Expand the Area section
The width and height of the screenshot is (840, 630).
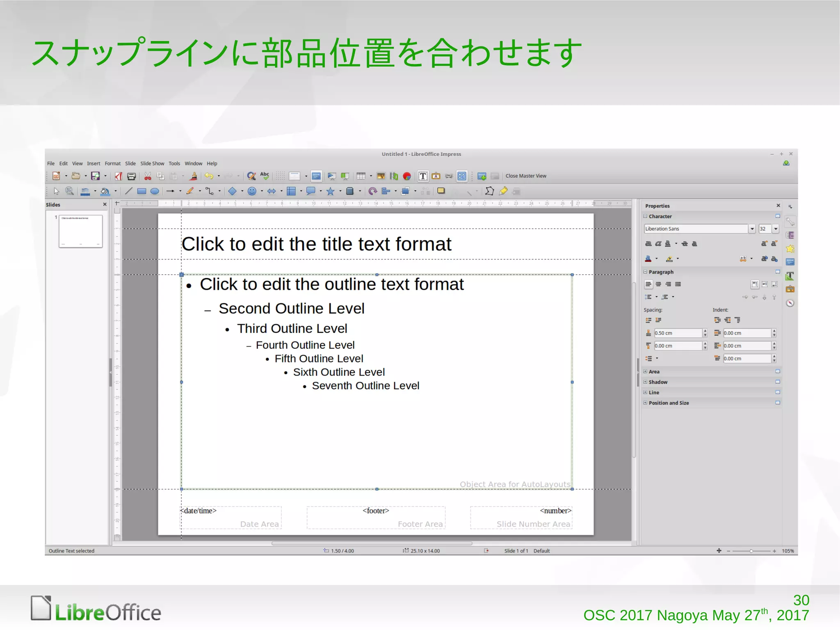pyautogui.click(x=645, y=371)
